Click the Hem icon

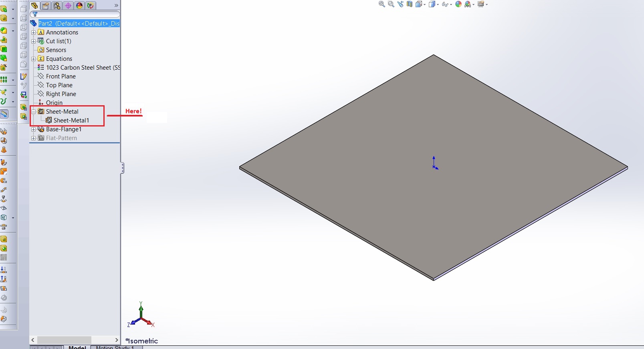pyautogui.click(x=4, y=181)
